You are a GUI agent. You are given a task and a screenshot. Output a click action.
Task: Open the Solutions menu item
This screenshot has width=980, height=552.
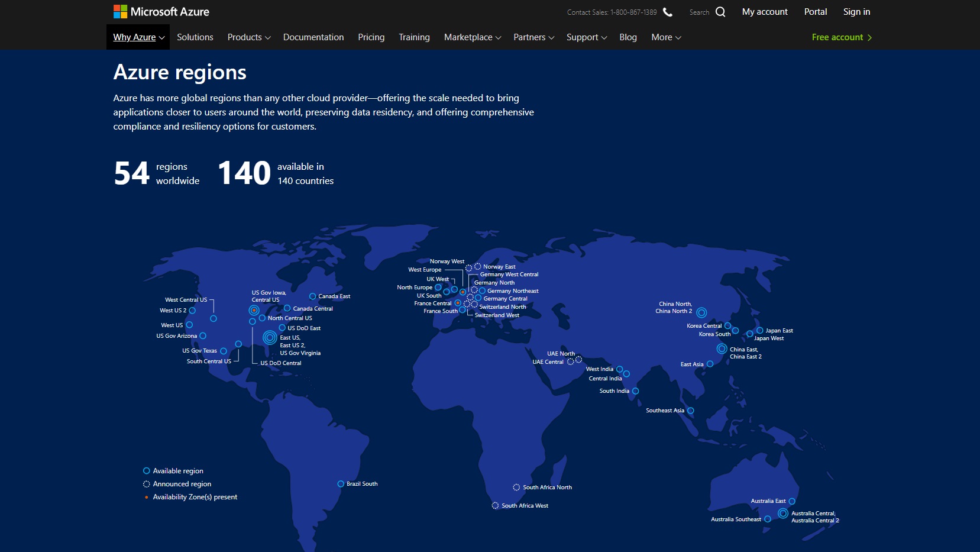click(195, 37)
